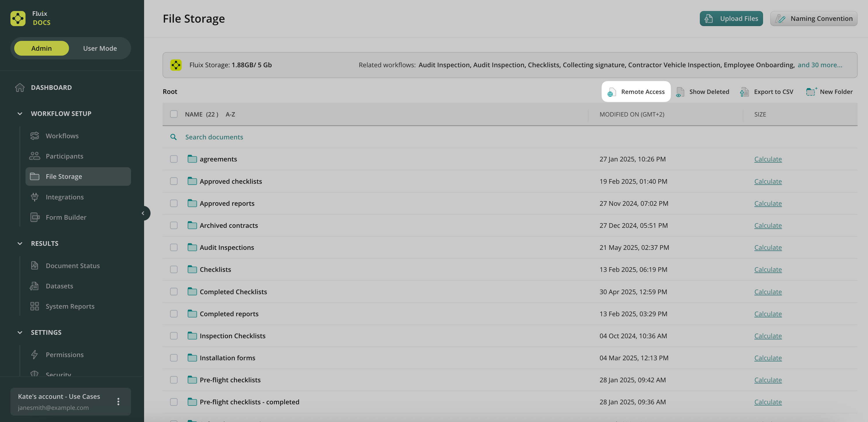Collapse the sidebar with arrow handle
This screenshot has height=422, width=868.
point(143,213)
